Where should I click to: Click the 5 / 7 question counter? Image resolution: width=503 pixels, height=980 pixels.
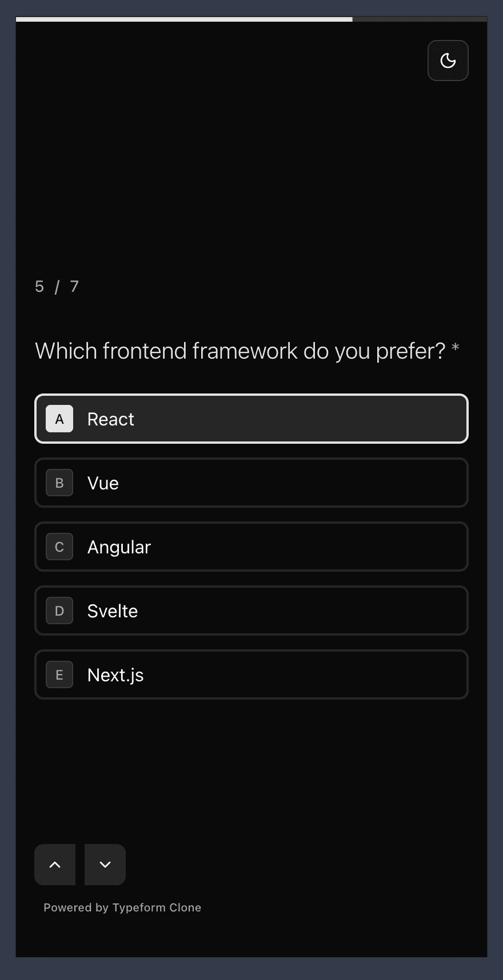pos(57,286)
